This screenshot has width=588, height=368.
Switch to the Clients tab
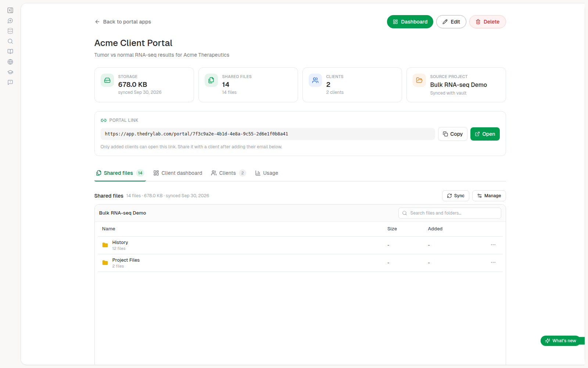click(228, 173)
